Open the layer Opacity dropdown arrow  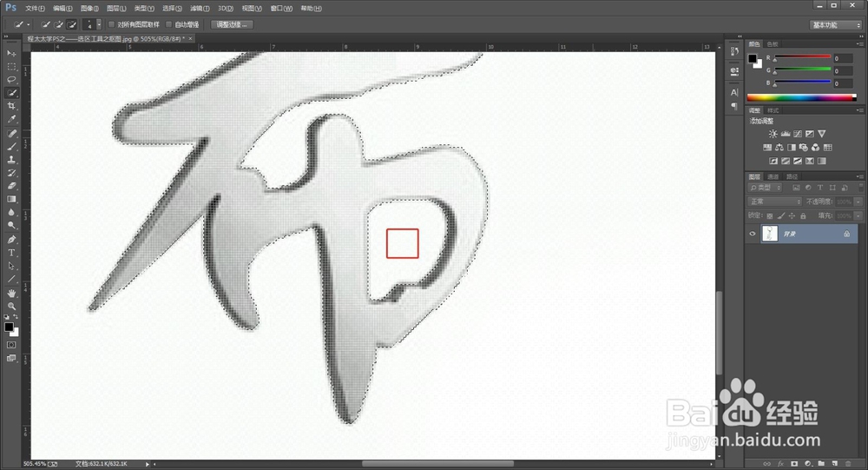coord(858,202)
